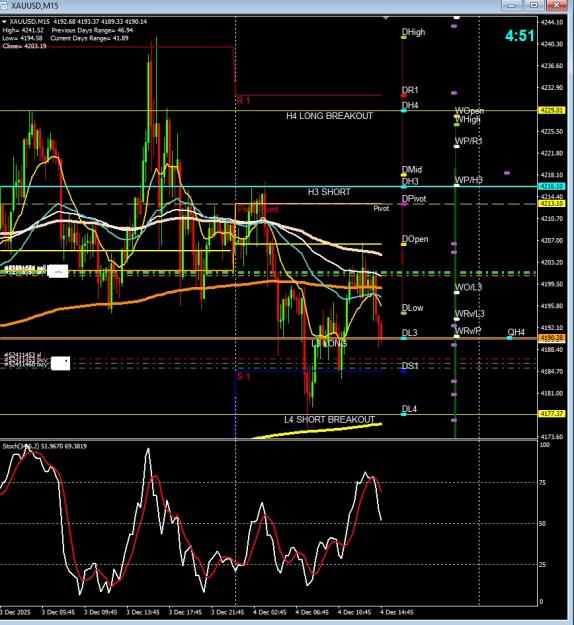This screenshot has width=574, height=625.
Task: Click the stochastic 25 level scale value
Action: point(542,564)
